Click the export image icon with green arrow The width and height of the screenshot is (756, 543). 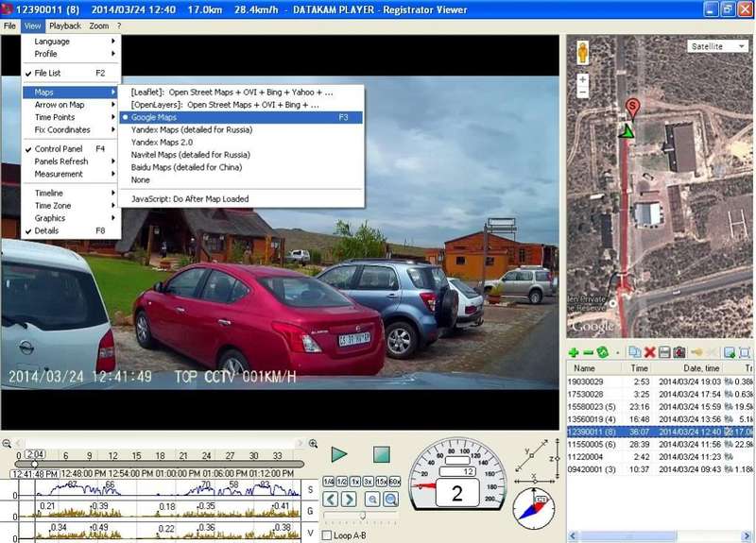click(730, 352)
